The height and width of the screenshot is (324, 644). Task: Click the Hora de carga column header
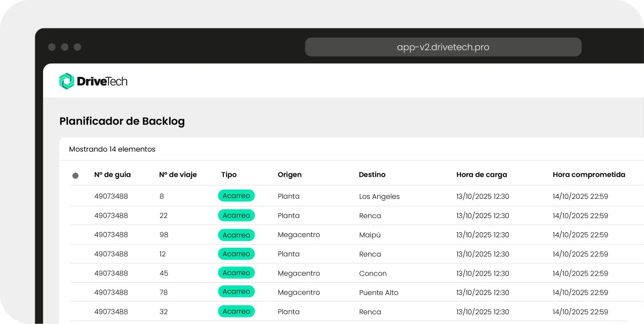tap(482, 175)
